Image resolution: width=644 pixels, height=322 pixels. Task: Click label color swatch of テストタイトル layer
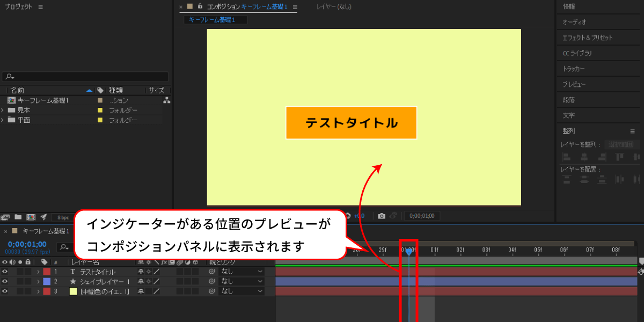[47, 272]
